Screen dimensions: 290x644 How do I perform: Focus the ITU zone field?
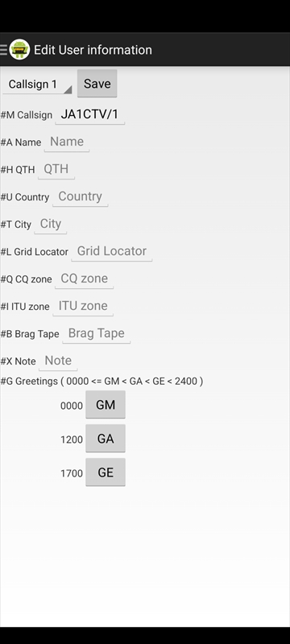click(x=83, y=306)
